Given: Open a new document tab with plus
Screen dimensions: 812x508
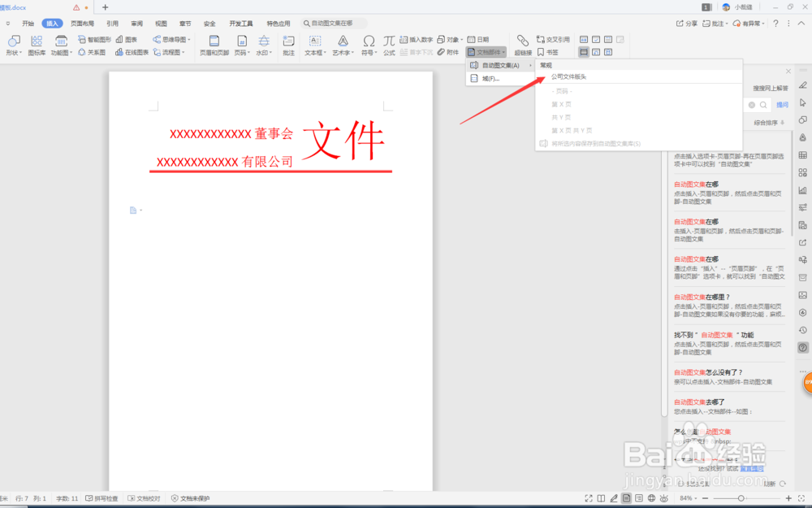Looking at the screenshot, I should tap(105, 7).
